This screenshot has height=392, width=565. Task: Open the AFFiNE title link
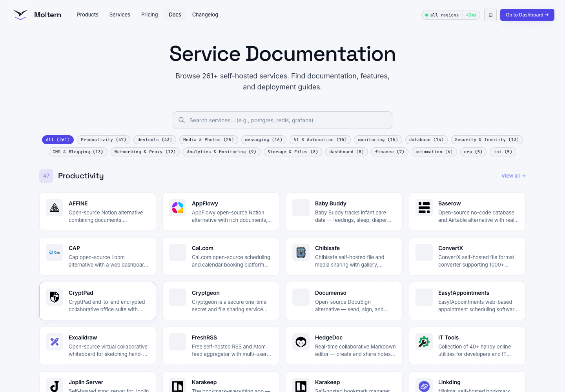(78, 203)
